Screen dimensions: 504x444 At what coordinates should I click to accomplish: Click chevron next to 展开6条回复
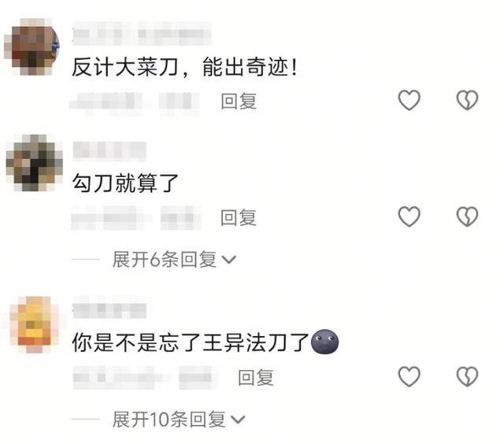(229, 260)
